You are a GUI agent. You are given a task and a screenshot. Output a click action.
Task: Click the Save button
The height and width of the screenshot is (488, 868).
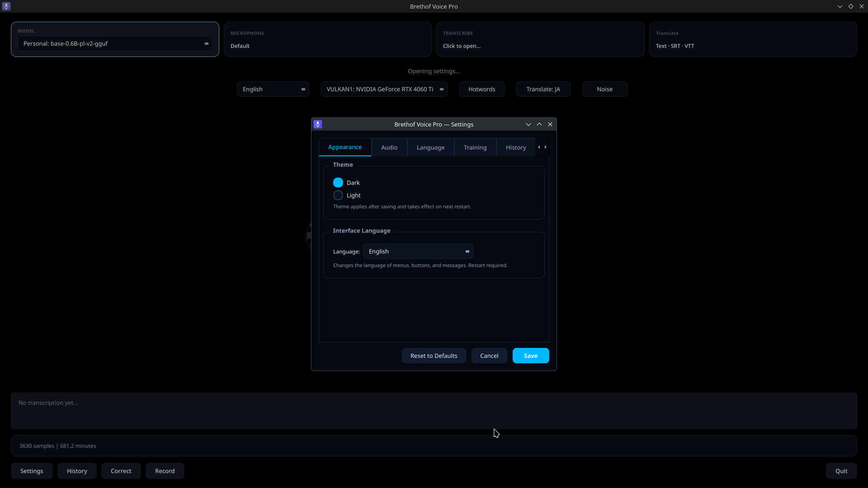[531, 356]
